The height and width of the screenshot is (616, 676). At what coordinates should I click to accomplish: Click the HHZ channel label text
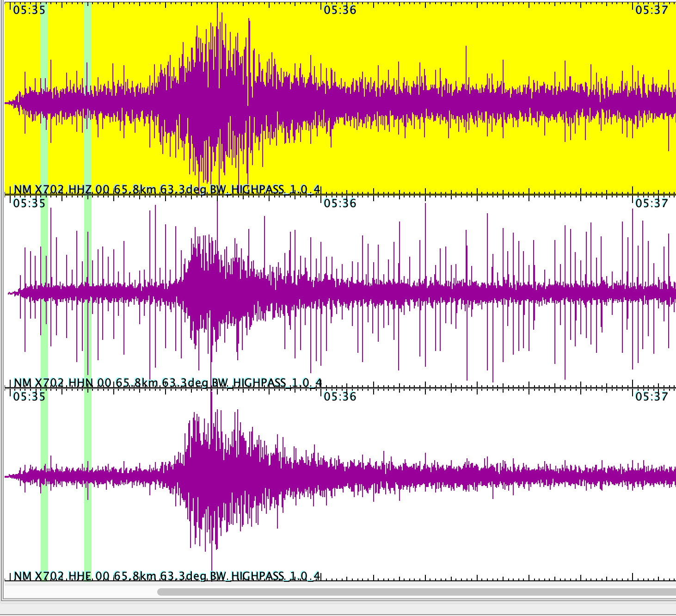(x=167, y=189)
